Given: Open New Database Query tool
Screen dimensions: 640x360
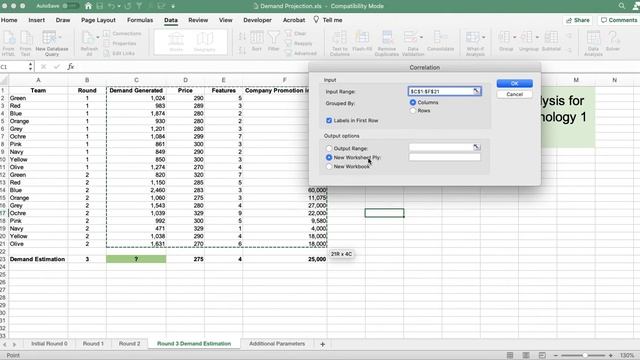Looking at the screenshot, I should click(52, 43).
